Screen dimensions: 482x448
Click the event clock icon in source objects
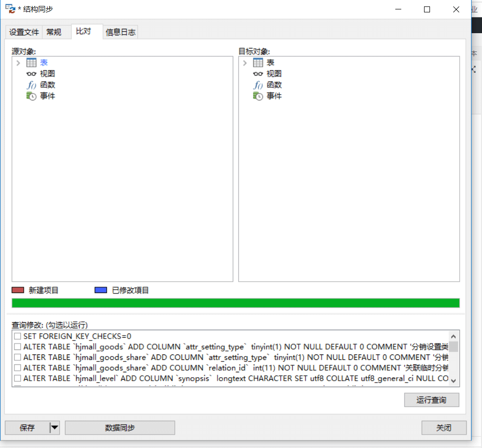31,96
